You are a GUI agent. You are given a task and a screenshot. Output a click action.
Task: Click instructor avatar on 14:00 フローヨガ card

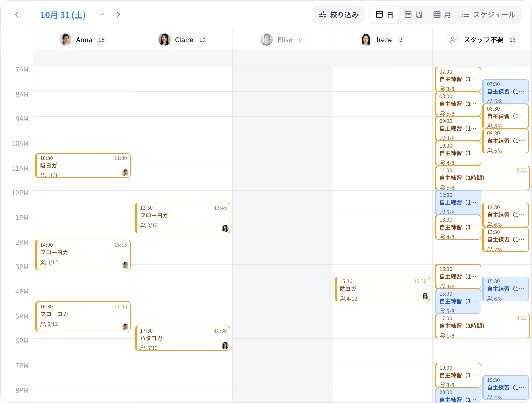(x=125, y=265)
